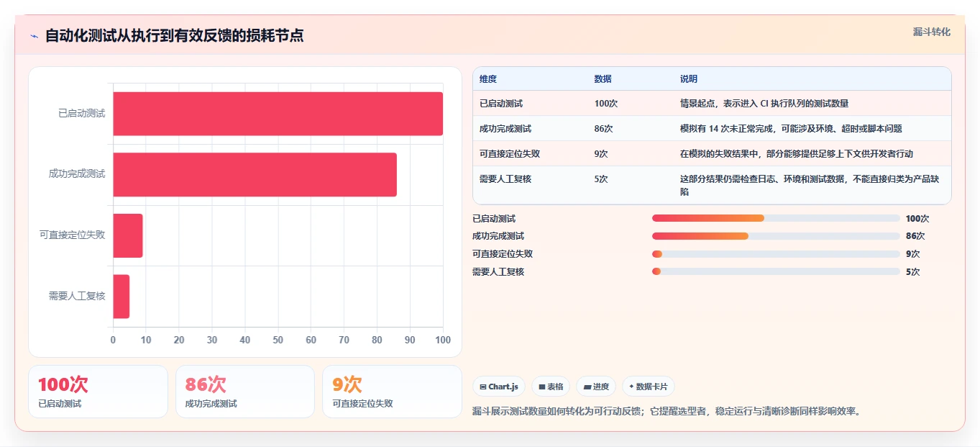The image size is (980, 447).
Task: Click the 成功完成测试 bar in the chart
Action: [x=255, y=174]
